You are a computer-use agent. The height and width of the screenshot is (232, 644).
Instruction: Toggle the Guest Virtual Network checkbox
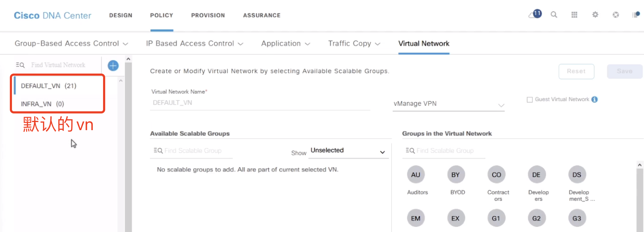click(x=530, y=100)
